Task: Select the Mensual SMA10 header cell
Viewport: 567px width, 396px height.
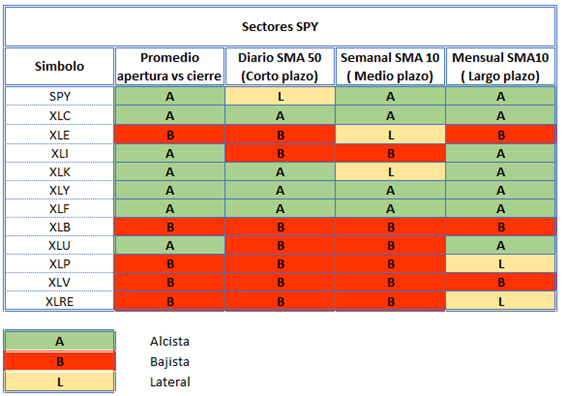Action: 500,67
